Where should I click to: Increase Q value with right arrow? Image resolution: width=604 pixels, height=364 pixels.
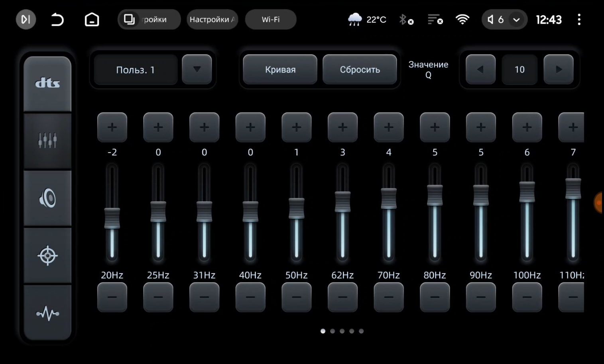coord(558,70)
